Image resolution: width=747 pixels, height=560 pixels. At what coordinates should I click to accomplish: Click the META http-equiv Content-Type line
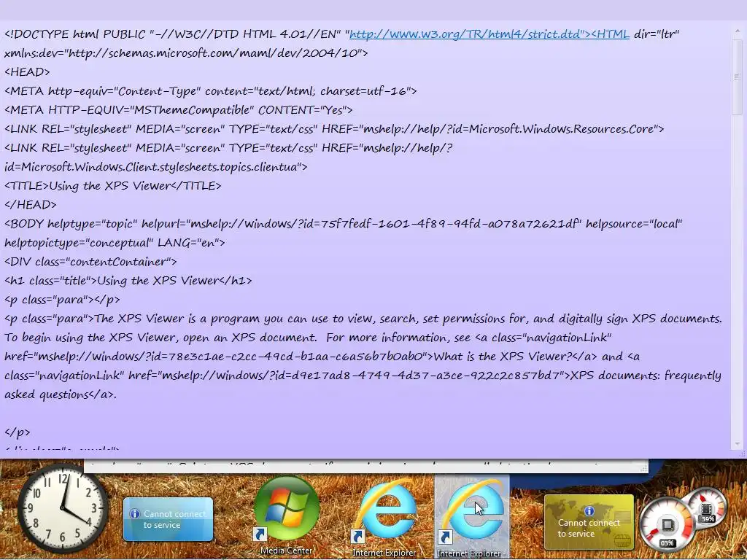point(211,91)
